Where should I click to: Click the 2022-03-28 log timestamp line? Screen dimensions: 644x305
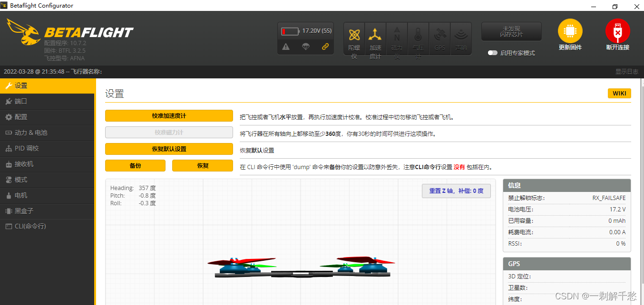pos(53,72)
